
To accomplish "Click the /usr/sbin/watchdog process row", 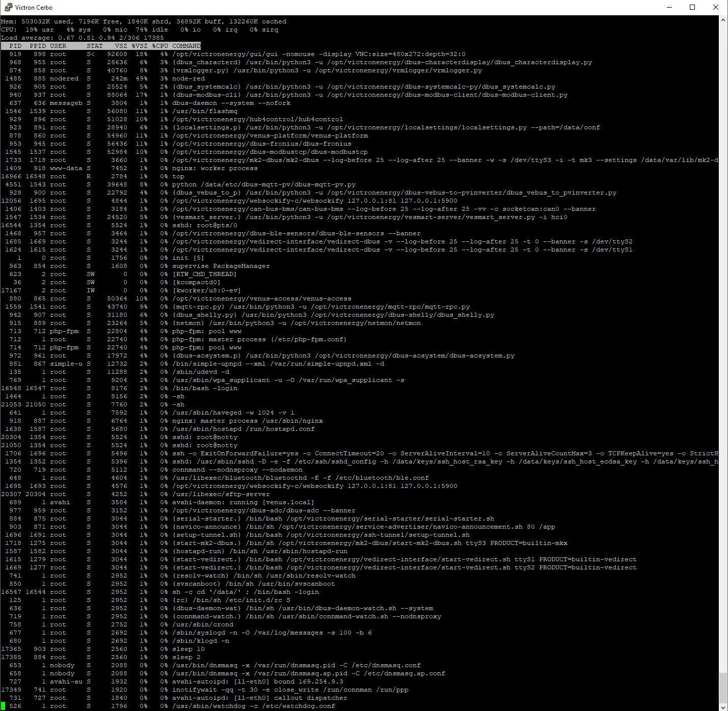I will pos(168,706).
